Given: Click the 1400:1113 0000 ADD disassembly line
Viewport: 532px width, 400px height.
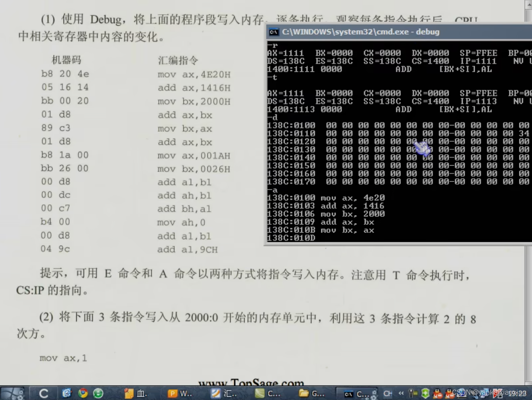Looking at the screenshot, I should pyautogui.click(x=380, y=109).
